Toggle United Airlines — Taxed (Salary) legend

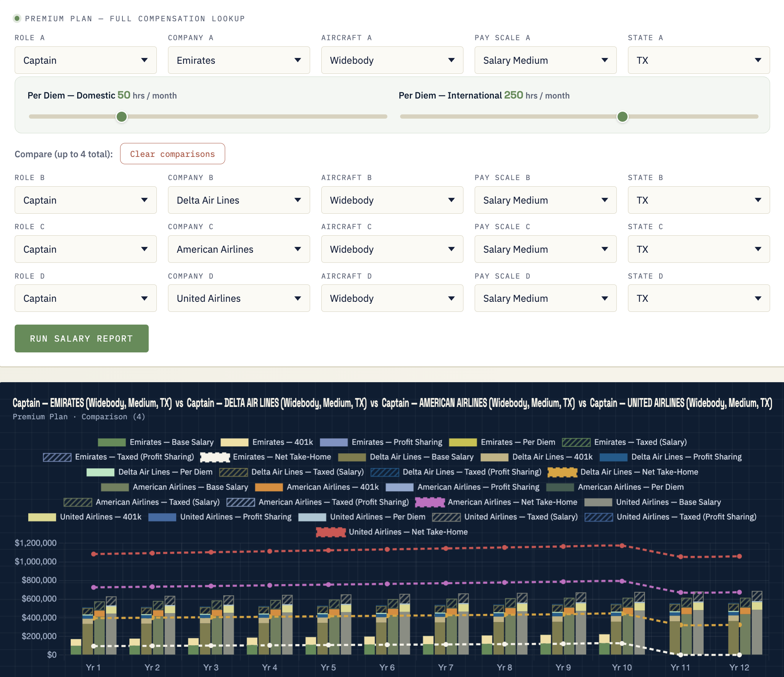pyautogui.click(x=505, y=517)
